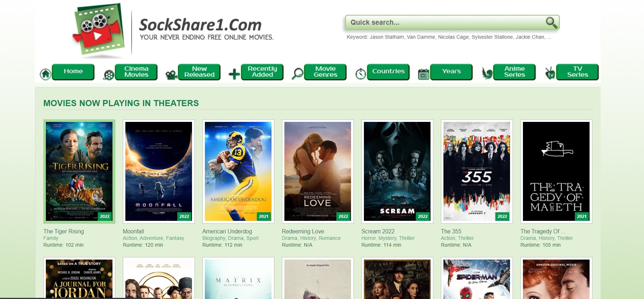Open the A Journal for Jordan poster
The image size is (644, 299).
point(79,278)
